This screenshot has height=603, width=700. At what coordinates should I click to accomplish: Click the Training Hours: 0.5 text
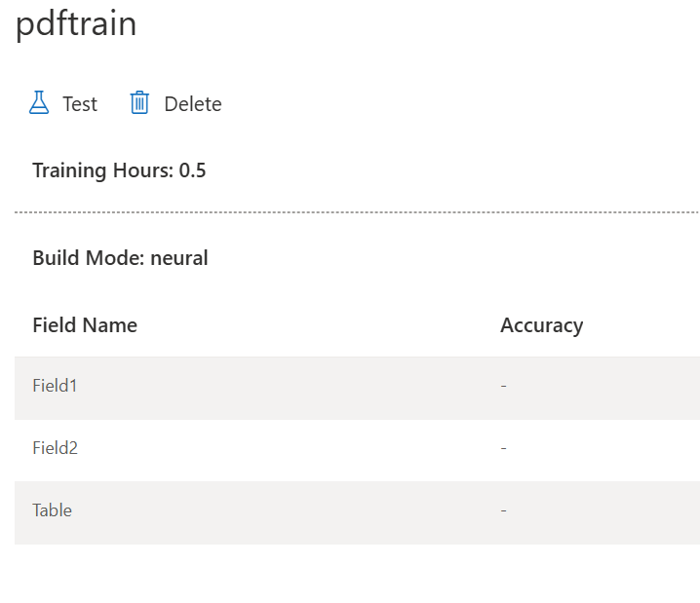pos(119,170)
